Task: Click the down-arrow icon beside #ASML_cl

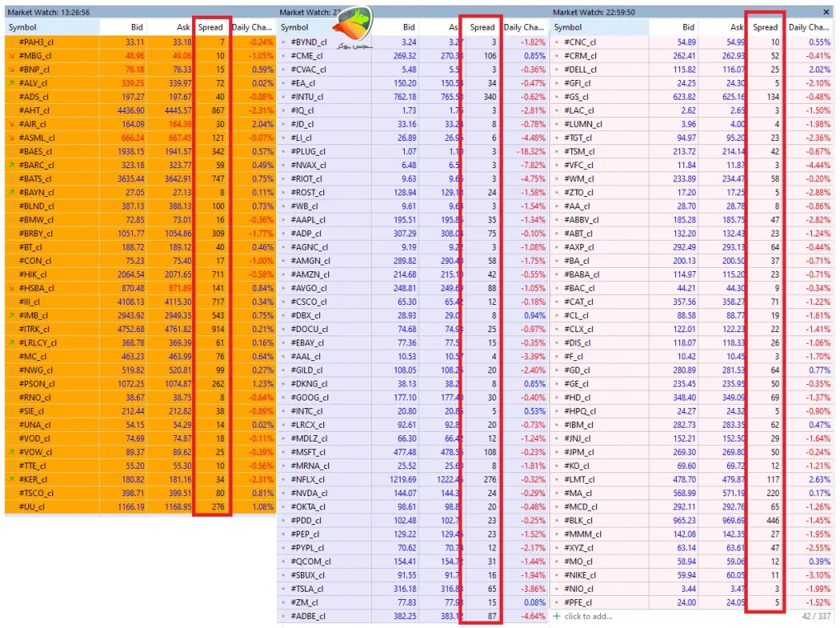Action: click(12, 138)
